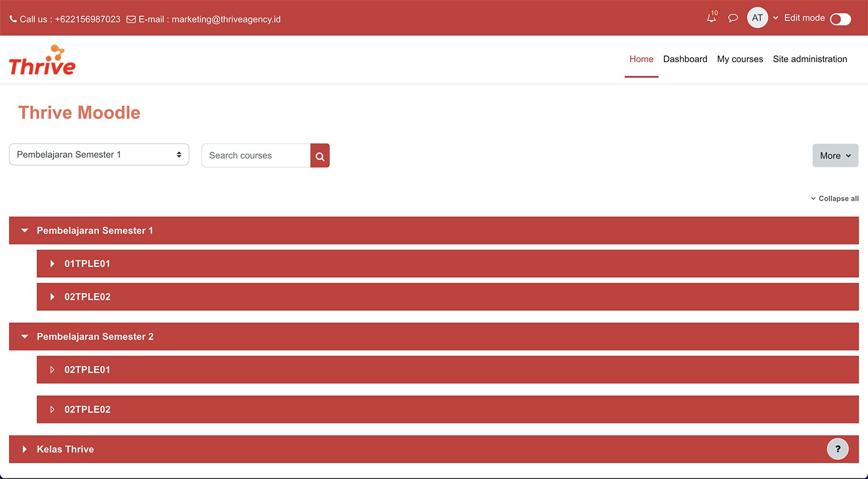Expand the Kelas Thrive category
The width and height of the screenshot is (868, 479).
(x=25, y=449)
